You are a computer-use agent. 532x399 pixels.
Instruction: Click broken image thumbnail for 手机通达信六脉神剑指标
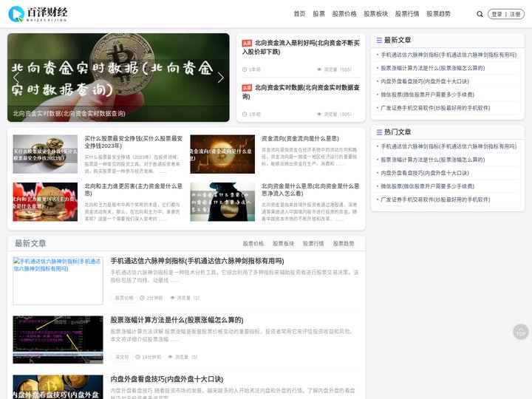pyautogui.click(x=58, y=281)
